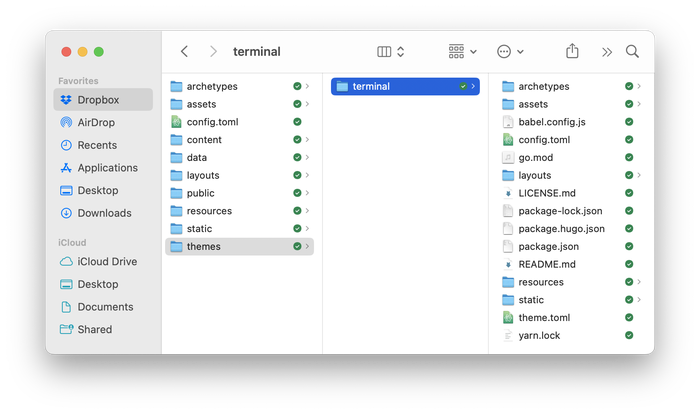Open Desktop under the iCloud section
Viewport: 700px width, 414px height.
pyautogui.click(x=103, y=284)
